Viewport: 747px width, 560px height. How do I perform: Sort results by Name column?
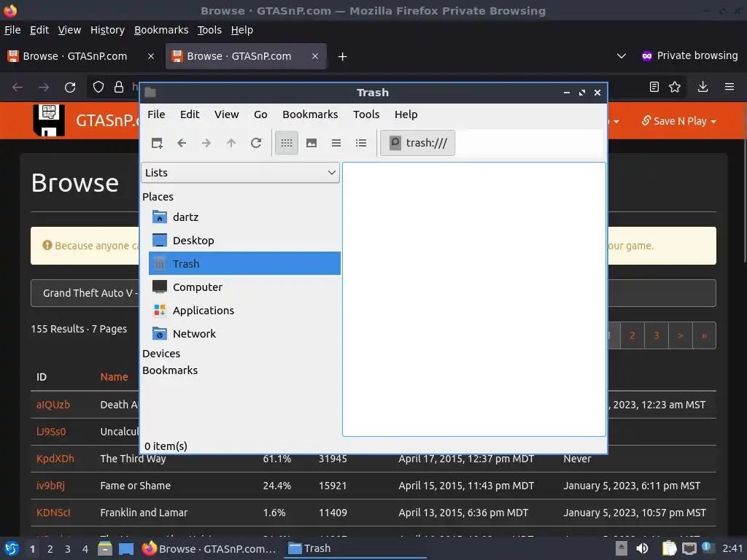[x=114, y=377]
